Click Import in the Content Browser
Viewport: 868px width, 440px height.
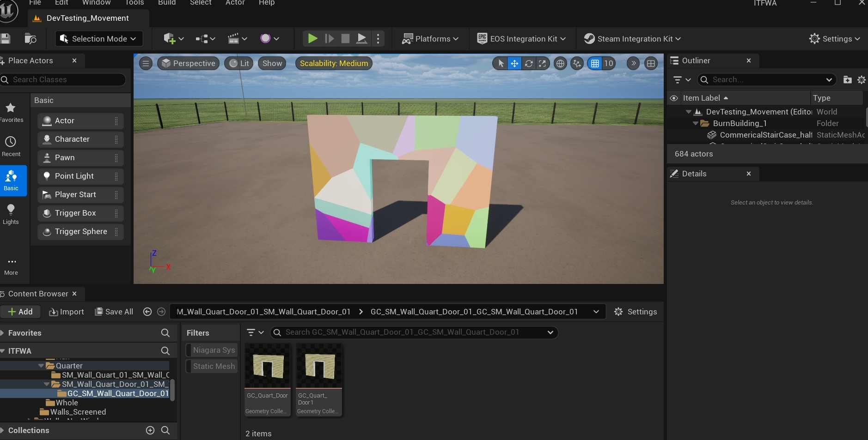(x=67, y=312)
